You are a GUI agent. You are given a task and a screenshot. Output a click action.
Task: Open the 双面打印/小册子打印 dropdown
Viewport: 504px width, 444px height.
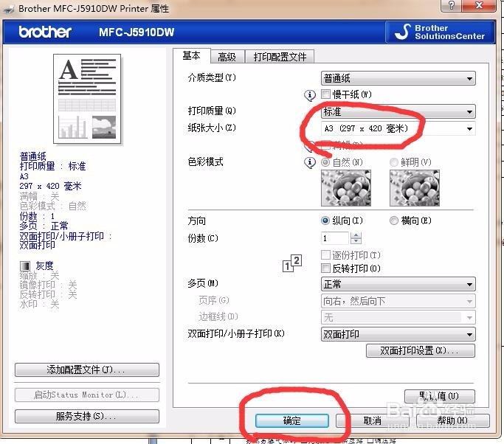tap(398, 334)
